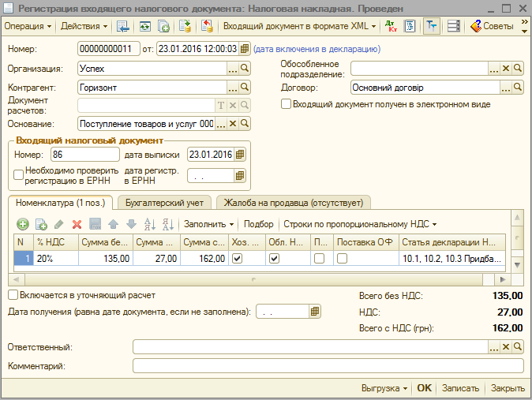Click magnifier icon next to Организация
The height and width of the screenshot is (400, 532).
click(245, 68)
